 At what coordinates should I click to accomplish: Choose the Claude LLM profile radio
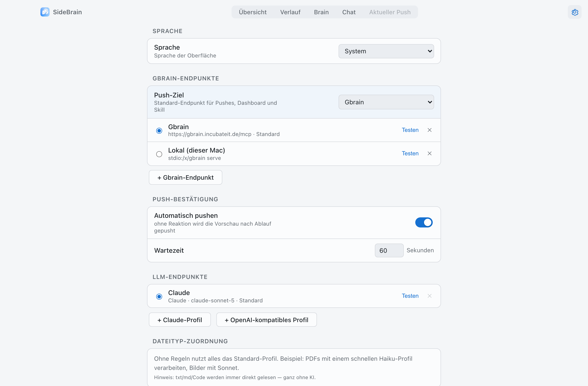(159, 296)
